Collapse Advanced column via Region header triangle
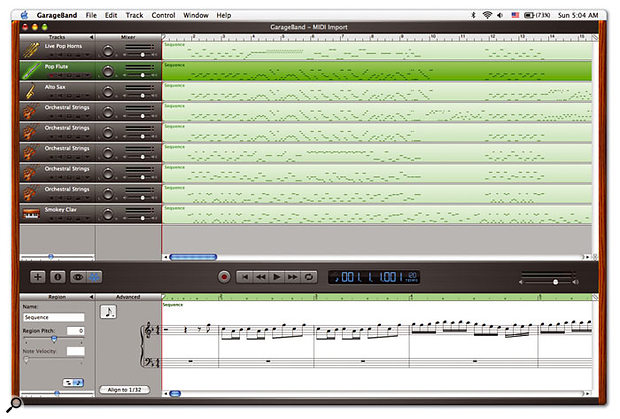620x419 pixels. 91,296
